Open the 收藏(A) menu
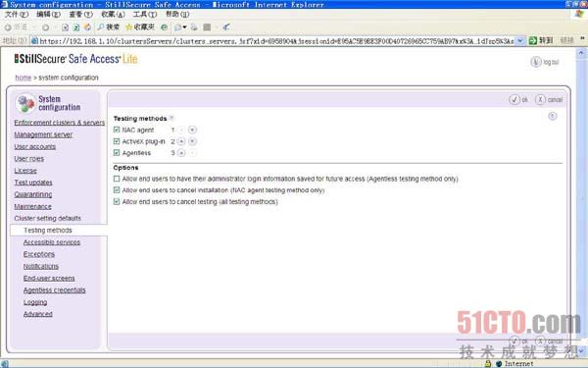The height and width of the screenshot is (368, 588). [x=113, y=15]
